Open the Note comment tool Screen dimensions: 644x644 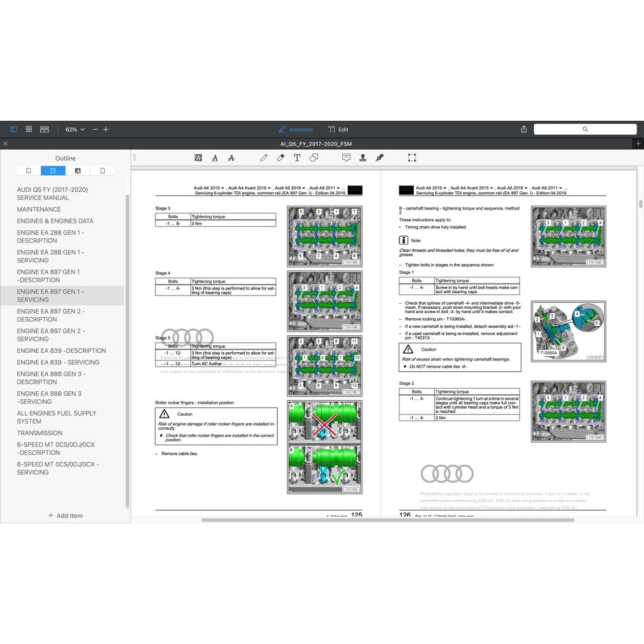tap(347, 158)
